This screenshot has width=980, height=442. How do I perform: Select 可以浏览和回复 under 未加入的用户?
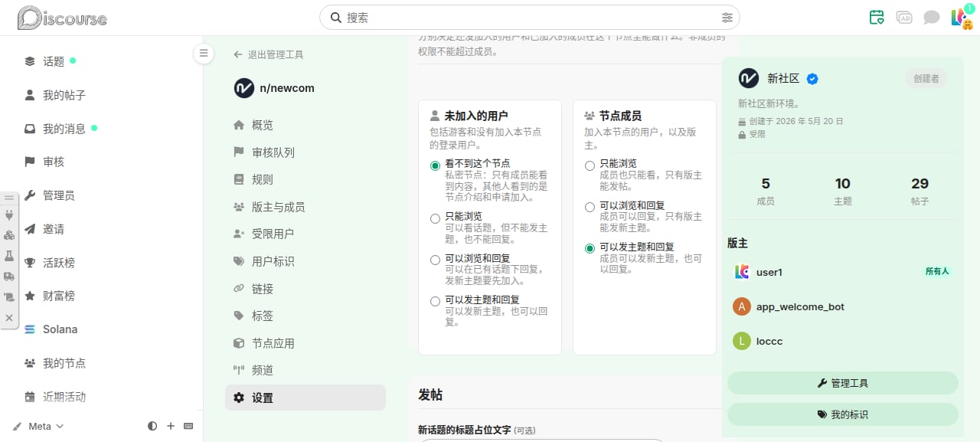(435, 260)
